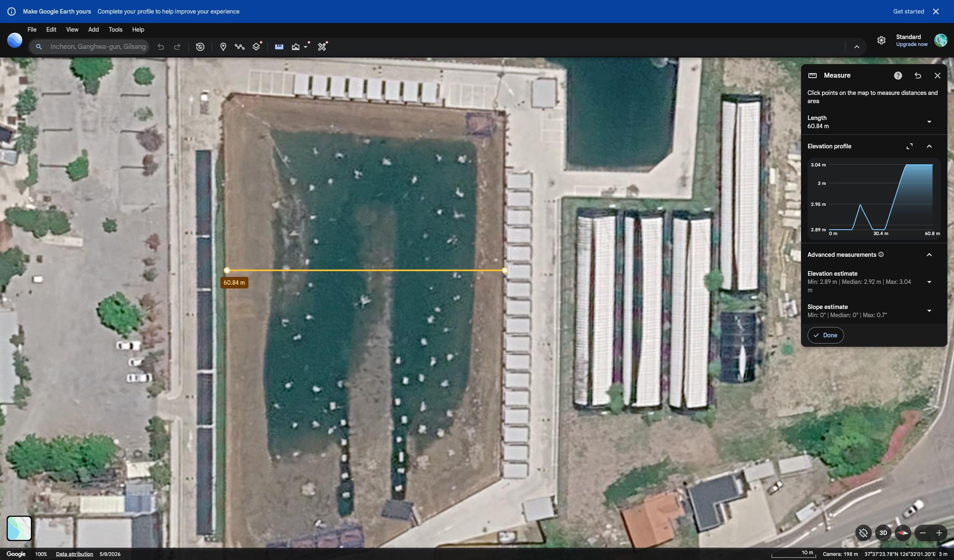Collapse the Advanced measurements section
954x560 pixels.
929,255
